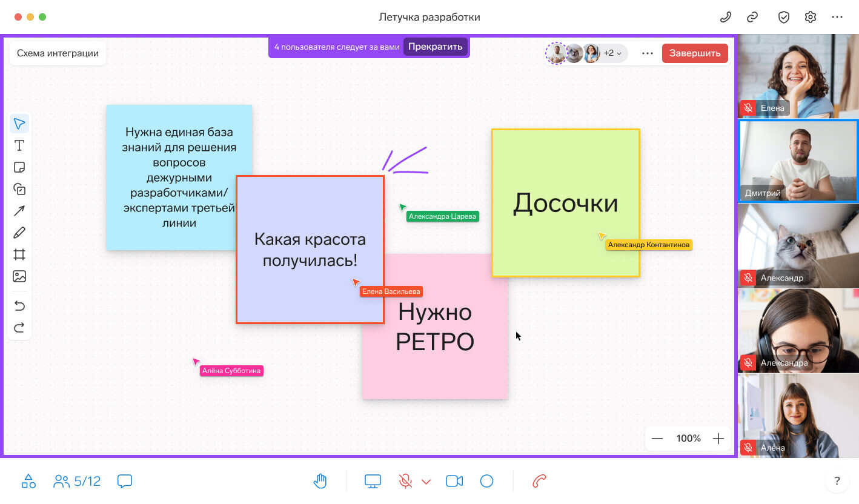
Task: Select the green Досочки sticky note
Action: pyautogui.click(x=566, y=203)
